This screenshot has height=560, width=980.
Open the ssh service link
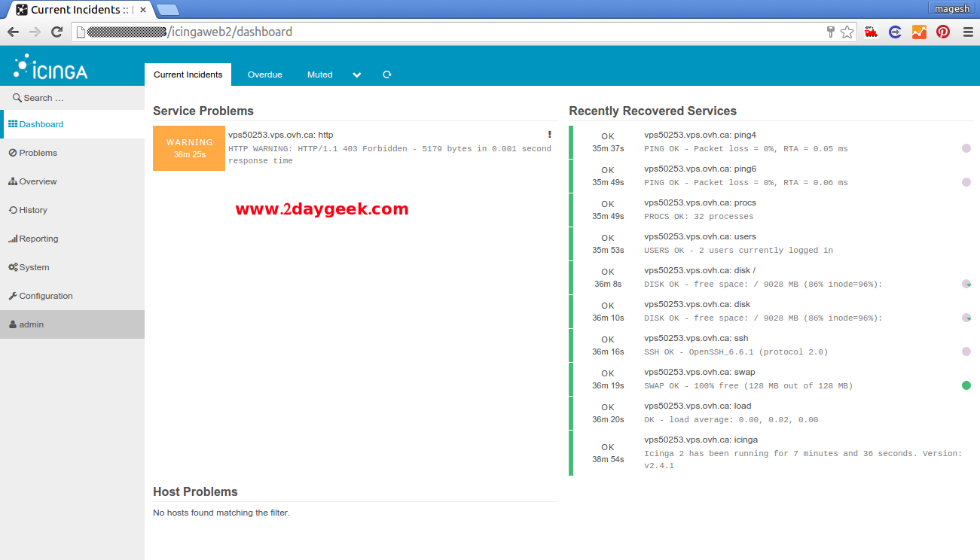(x=696, y=338)
